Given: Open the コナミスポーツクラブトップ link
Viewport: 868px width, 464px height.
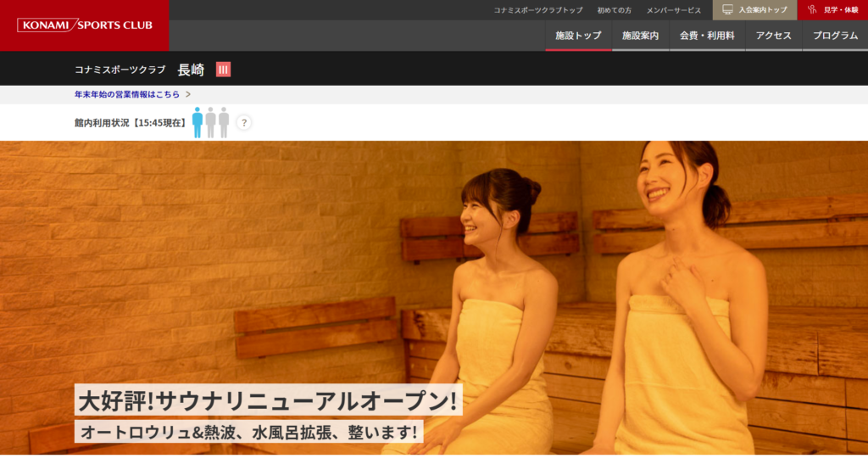Looking at the screenshot, I should point(538,10).
